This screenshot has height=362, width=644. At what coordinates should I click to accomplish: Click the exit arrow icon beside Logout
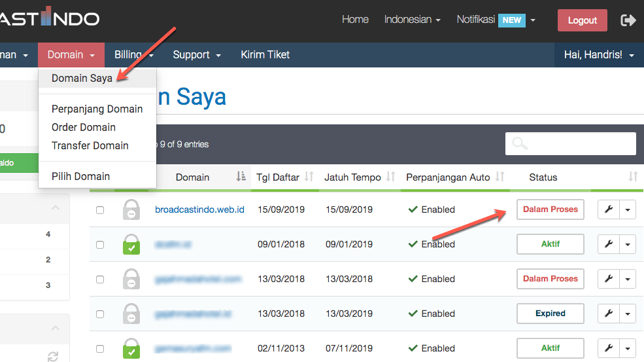pyautogui.click(x=628, y=20)
